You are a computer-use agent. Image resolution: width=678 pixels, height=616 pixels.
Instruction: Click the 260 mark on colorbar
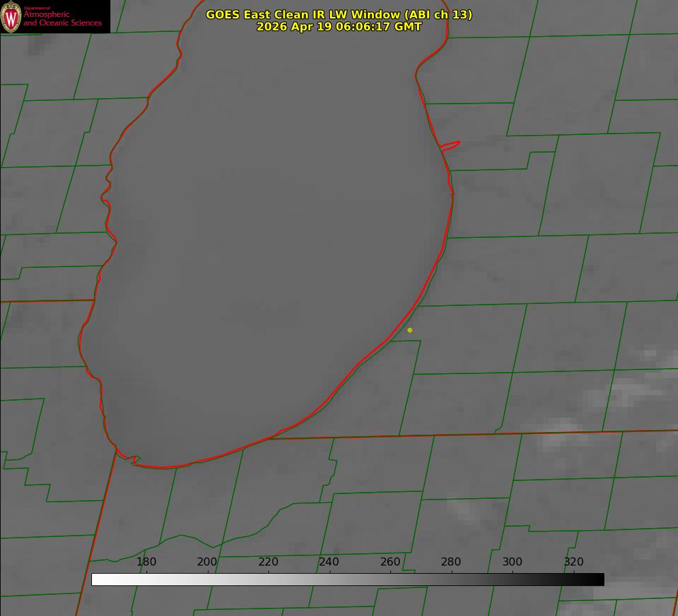390,561
